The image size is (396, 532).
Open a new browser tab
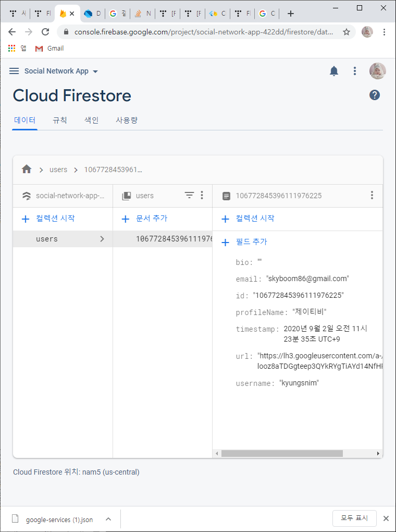[x=291, y=14]
